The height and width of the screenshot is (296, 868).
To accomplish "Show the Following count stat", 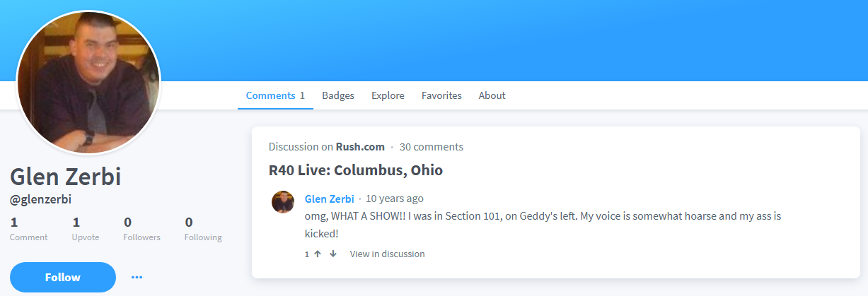I will click(203, 230).
